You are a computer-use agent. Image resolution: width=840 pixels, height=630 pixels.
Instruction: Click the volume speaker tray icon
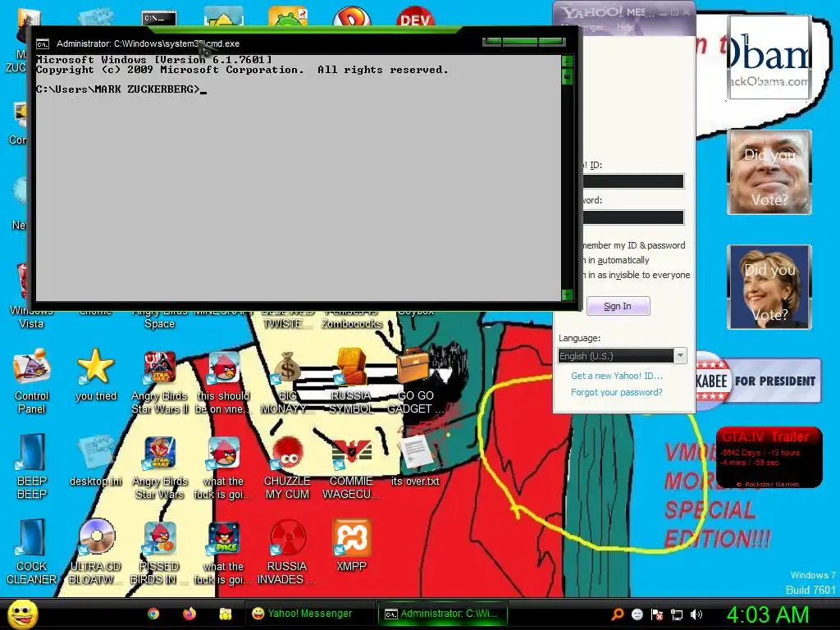(x=696, y=614)
